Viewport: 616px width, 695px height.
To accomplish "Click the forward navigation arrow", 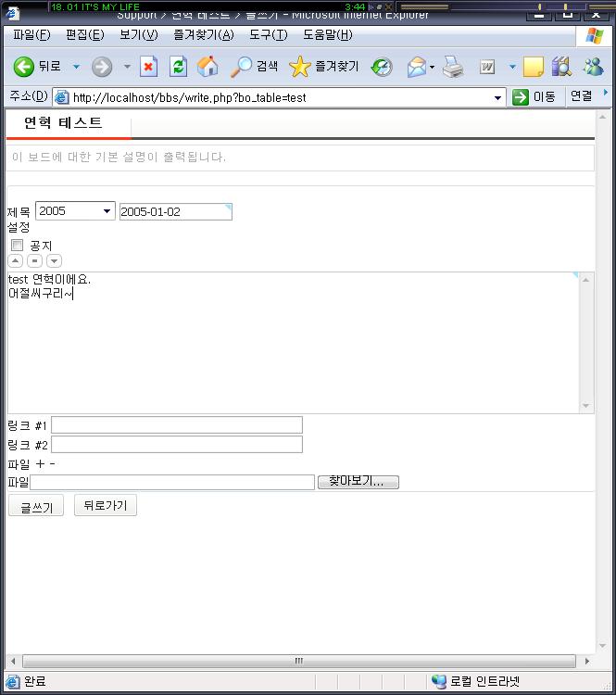I will pos(102,67).
